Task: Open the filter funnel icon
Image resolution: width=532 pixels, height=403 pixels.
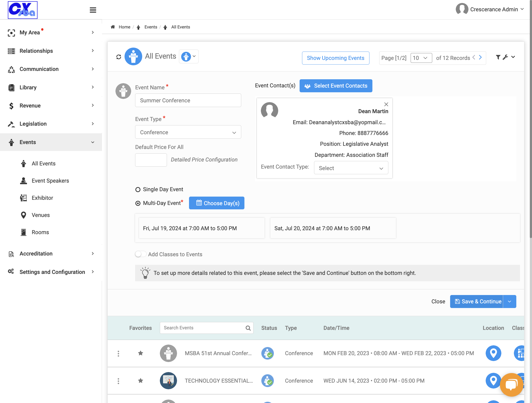Action: 498,57
